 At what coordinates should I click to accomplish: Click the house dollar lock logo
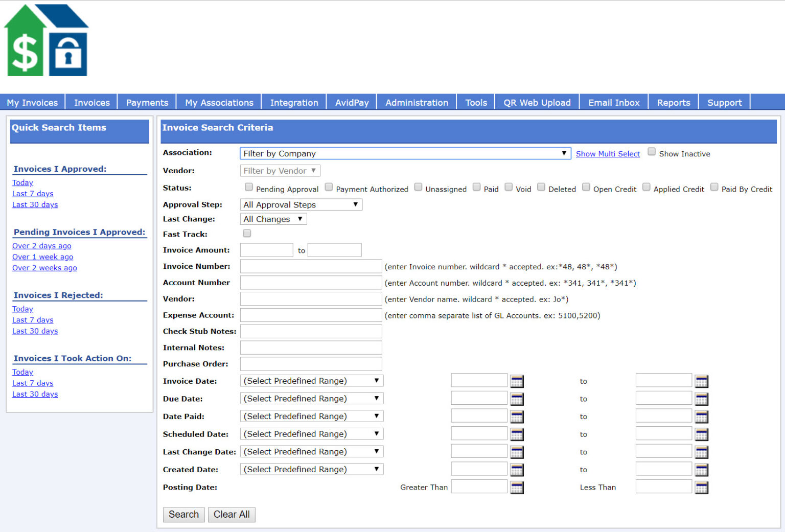pos(46,41)
